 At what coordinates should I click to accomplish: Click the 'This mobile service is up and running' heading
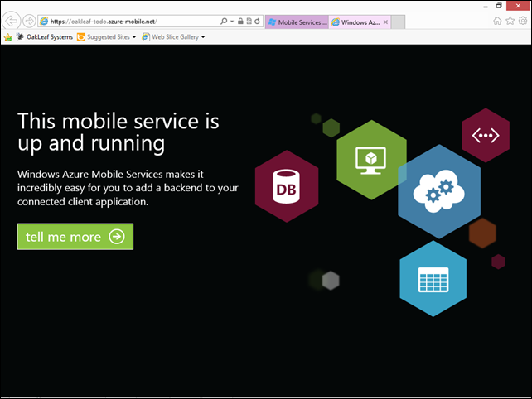click(118, 132)
